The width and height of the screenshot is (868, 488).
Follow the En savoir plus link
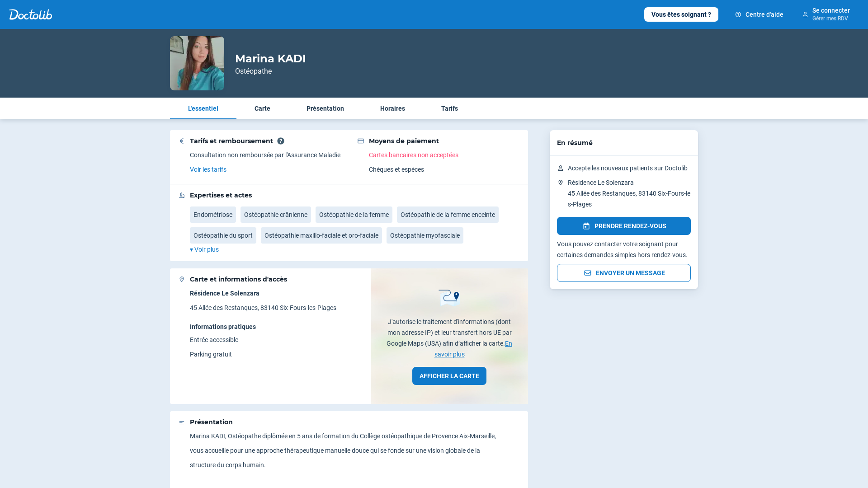[449, 354]
